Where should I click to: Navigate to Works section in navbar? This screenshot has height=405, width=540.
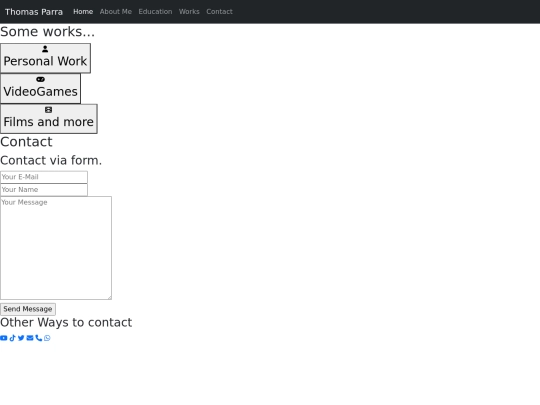(x=189, y=12)
